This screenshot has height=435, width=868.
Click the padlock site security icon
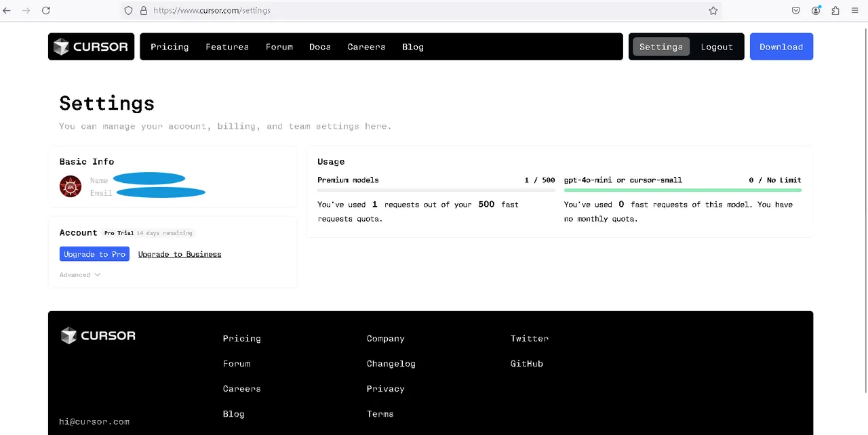coord(143,11)
